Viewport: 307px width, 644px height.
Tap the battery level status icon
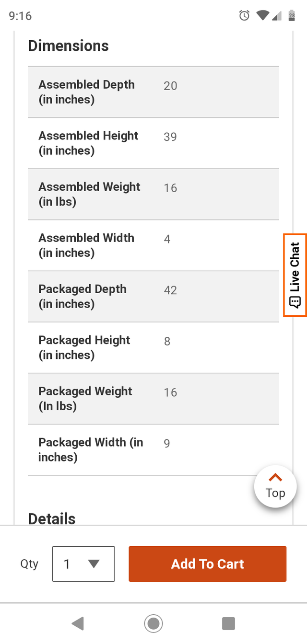pyautogui.click(x=291, y=16)
